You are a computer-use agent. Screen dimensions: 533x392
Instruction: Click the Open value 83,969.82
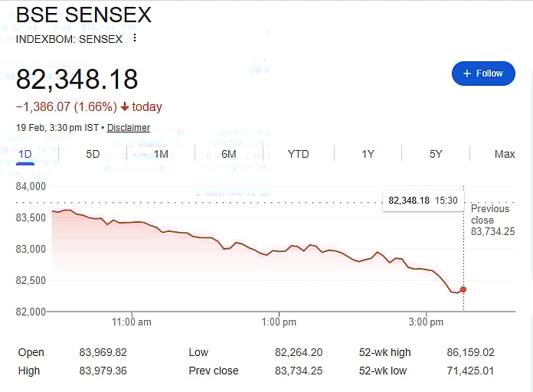103,353
